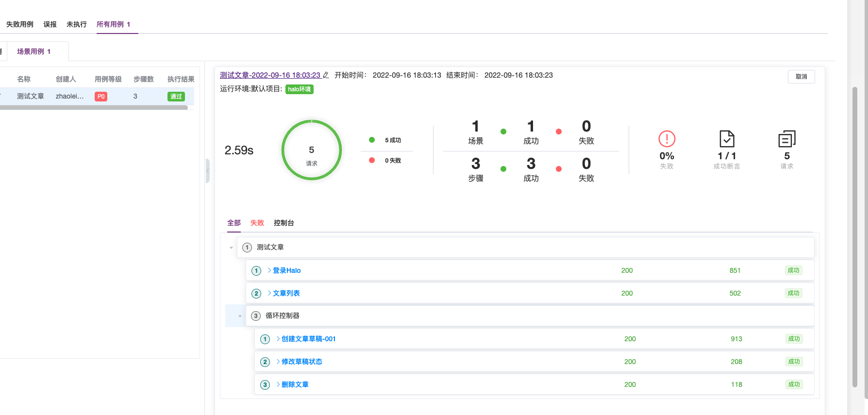Viewport: 868px width, 415px height.
Task: Click the 取消 button
Action: coord(801,77)
